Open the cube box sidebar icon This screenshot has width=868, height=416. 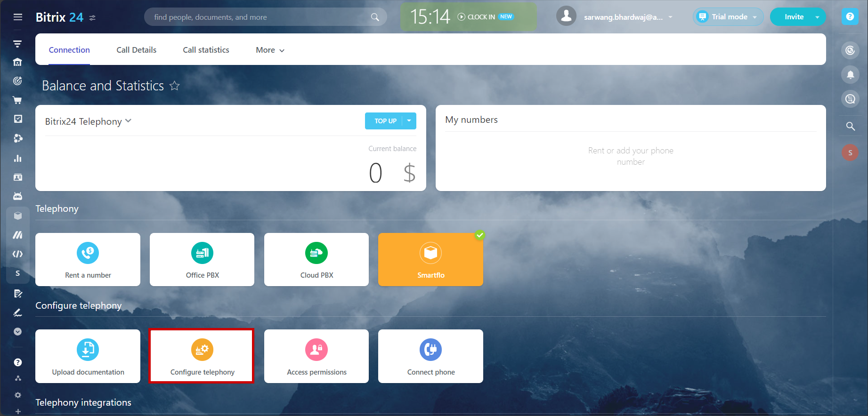[x=17, y=216]
